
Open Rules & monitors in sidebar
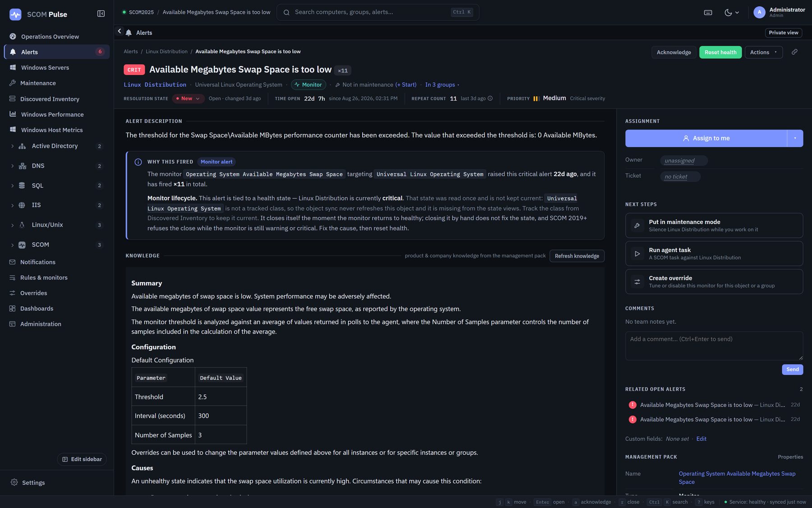point(57,278)
